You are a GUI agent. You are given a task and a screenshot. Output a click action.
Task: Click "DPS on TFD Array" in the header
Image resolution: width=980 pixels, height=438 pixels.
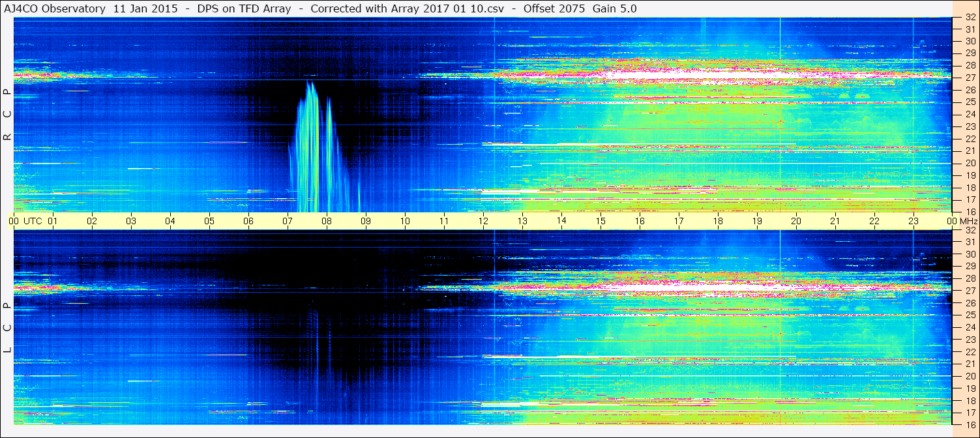pos(244,8)
